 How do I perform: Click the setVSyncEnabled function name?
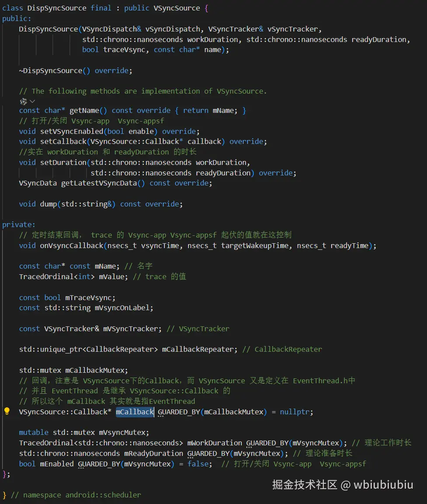[70, 131]
